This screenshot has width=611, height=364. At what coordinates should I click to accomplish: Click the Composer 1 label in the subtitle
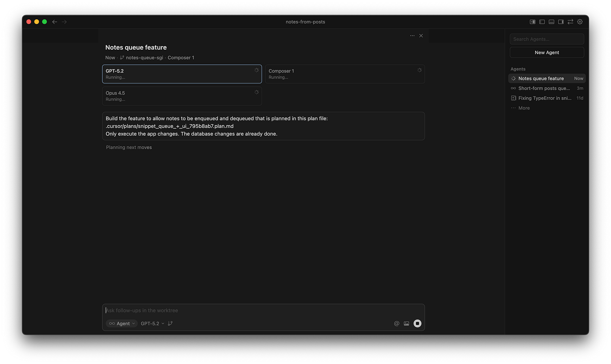pos(181,57)
